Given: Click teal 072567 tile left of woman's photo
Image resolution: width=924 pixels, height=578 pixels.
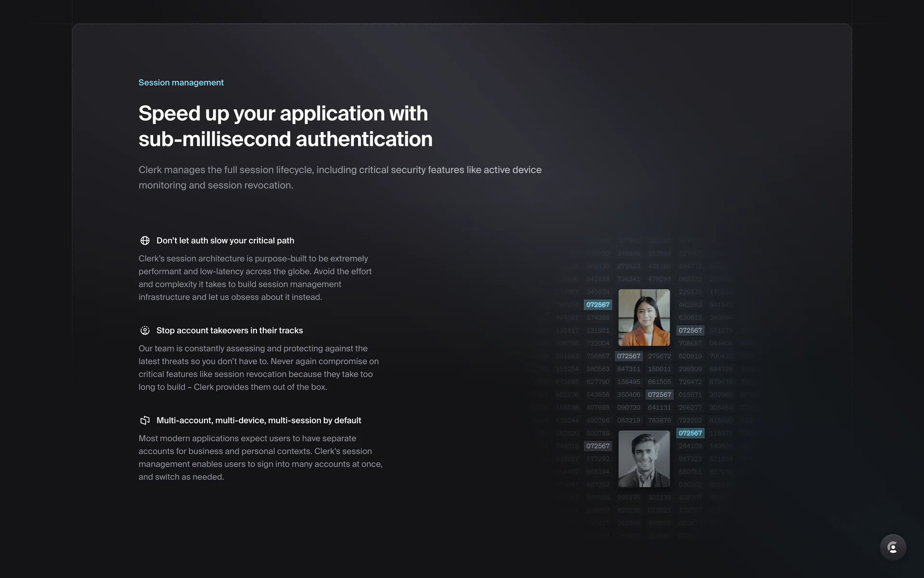Looking at the screenshot, I should click(598, 305).
